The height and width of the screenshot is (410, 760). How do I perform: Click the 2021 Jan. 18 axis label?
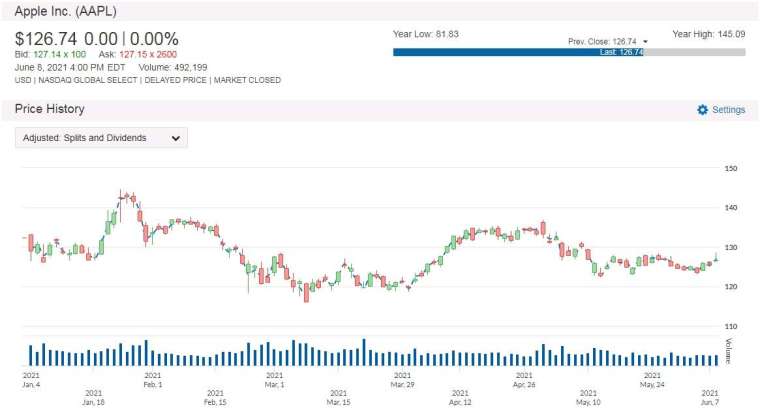(x=94, y=397)
